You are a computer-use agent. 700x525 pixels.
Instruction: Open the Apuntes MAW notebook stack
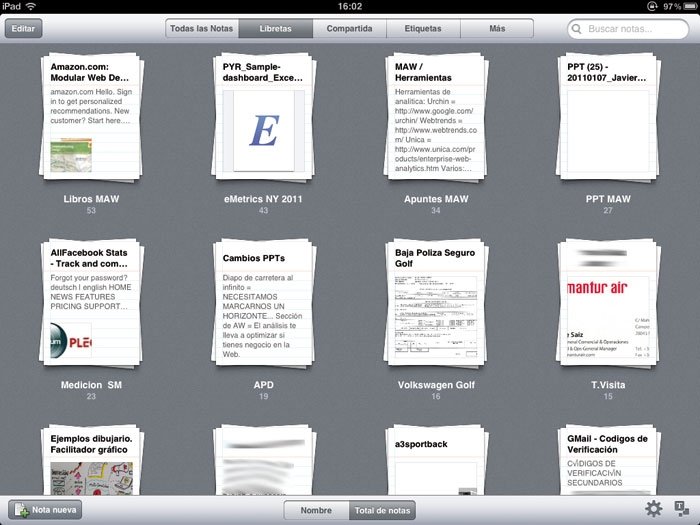436,117
